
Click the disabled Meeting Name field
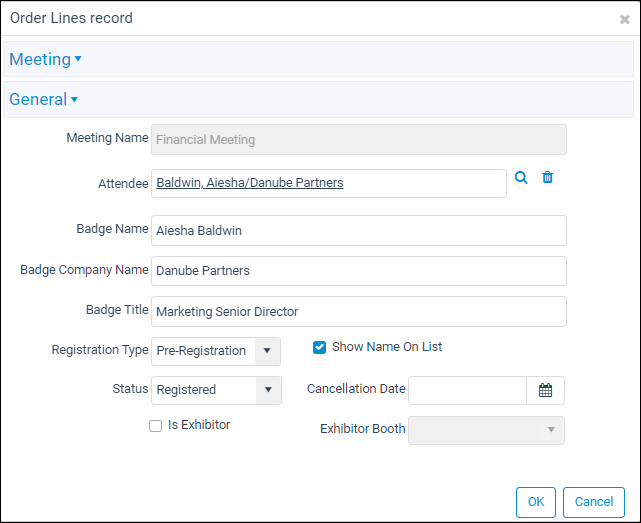pyautogui.click(x=359, y=139)
